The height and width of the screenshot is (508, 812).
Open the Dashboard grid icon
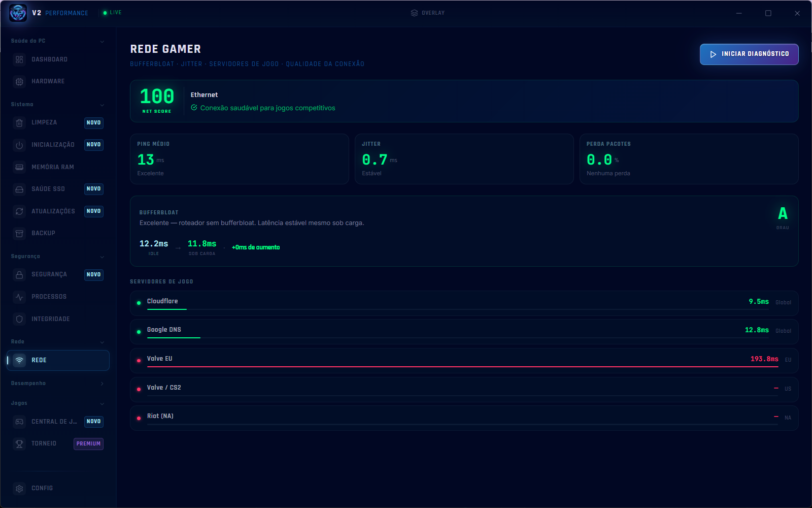[19, 59]
